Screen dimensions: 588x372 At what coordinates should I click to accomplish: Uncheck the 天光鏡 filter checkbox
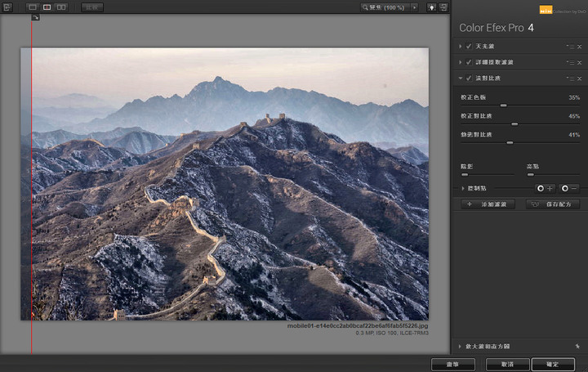(x=469, y=46)
